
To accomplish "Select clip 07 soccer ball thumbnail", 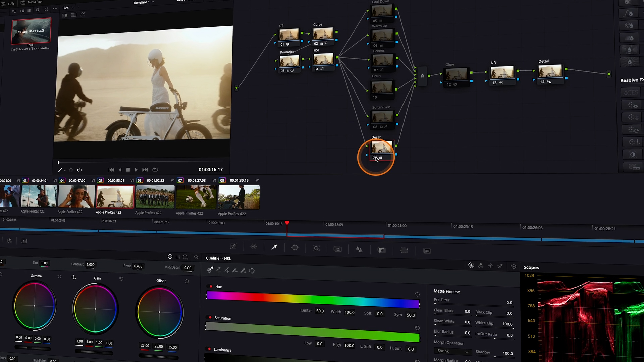I will coord(196,197).
